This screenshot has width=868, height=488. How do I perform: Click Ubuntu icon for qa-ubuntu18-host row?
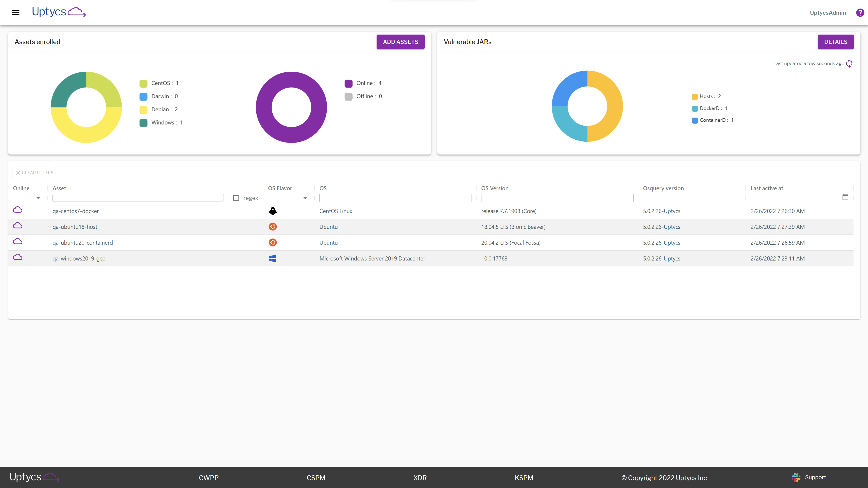pos(273,227)
